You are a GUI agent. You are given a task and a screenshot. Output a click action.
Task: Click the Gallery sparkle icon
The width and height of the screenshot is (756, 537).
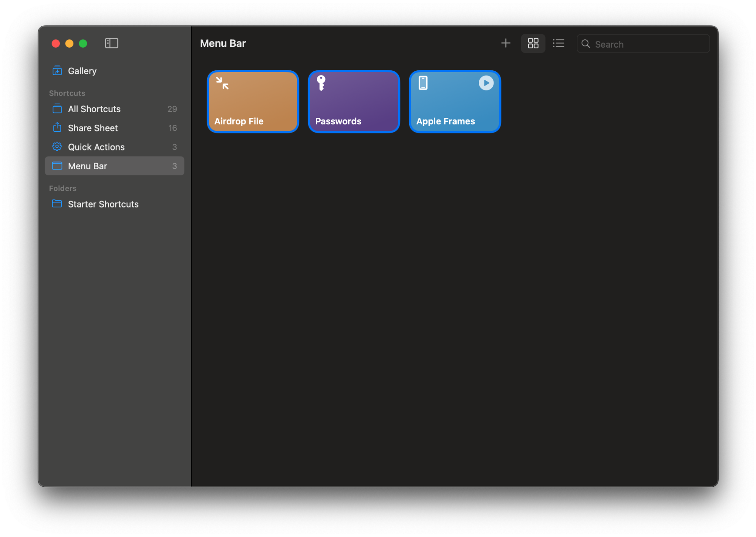coord(57,71)
